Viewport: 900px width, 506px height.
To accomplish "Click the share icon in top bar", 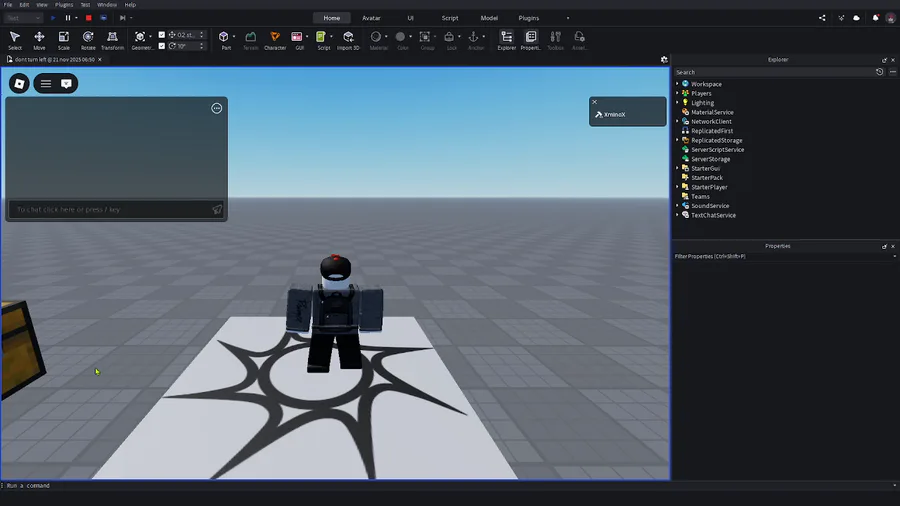I will pyautogui.click(x=822, y=18).
